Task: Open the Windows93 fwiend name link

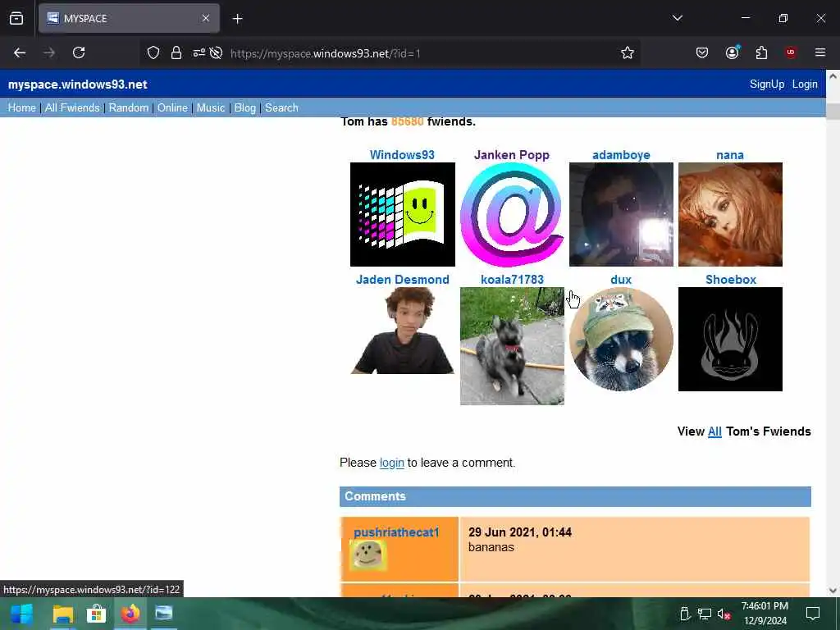Action: (x=402, y=155)
